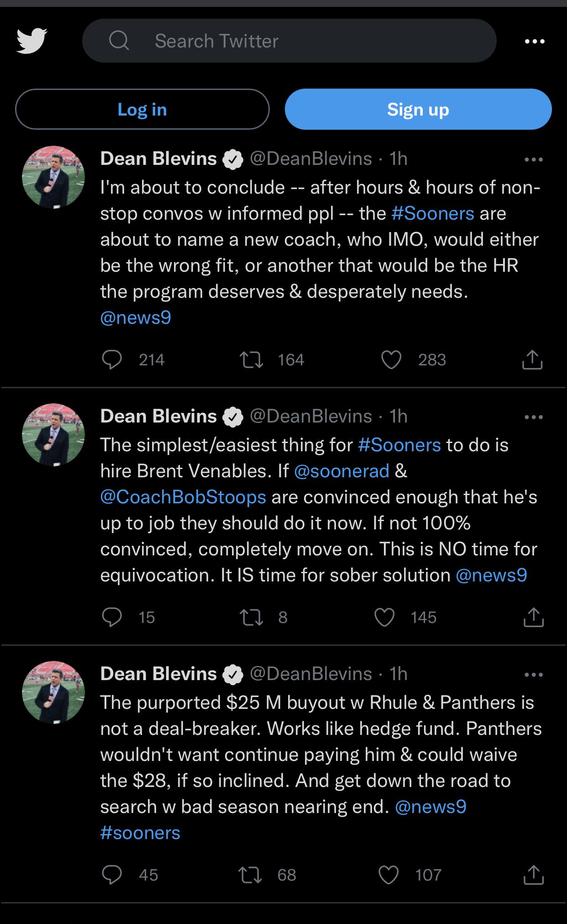This screenshot has height=924, width=567.
Task: Open the three-dot menu on Venables tweet
Action: tap(534, 417)
